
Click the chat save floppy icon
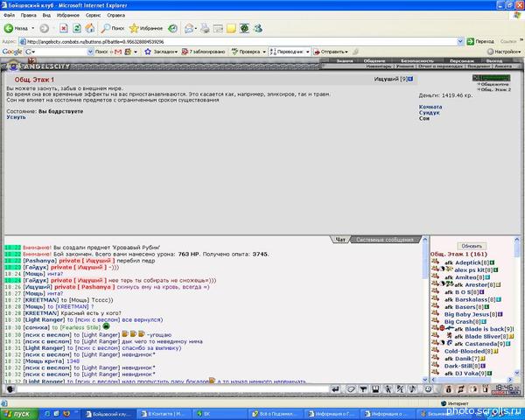pyautogui.click(x=375, y=388)
